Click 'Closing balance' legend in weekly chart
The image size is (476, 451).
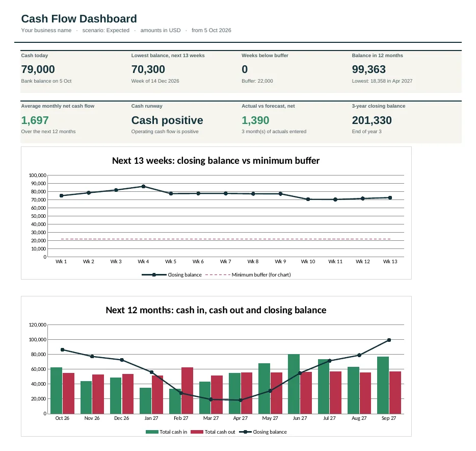pos(172,275)
